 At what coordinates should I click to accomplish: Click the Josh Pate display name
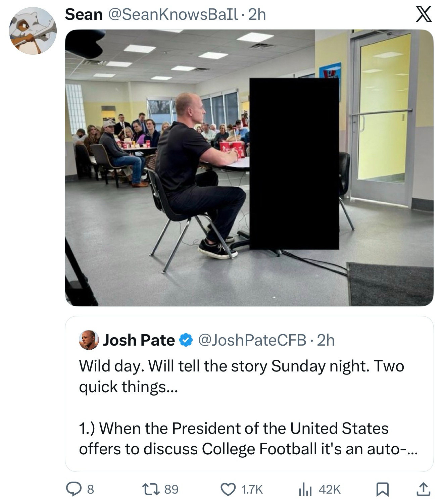click(139, 340)
